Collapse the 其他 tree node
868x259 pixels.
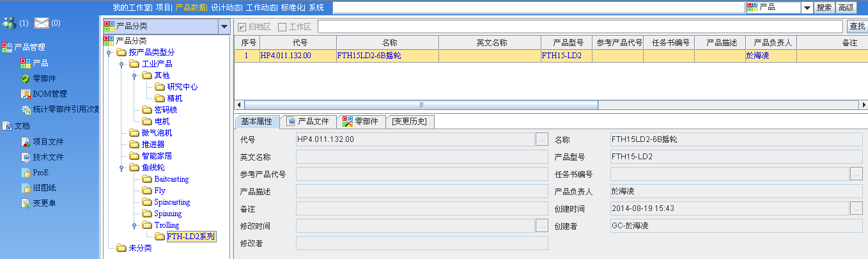click(134, 75)
